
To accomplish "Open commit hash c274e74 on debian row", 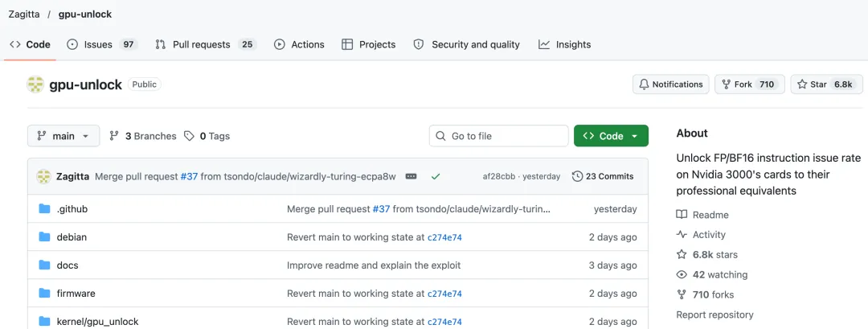I will pos(444,237).
